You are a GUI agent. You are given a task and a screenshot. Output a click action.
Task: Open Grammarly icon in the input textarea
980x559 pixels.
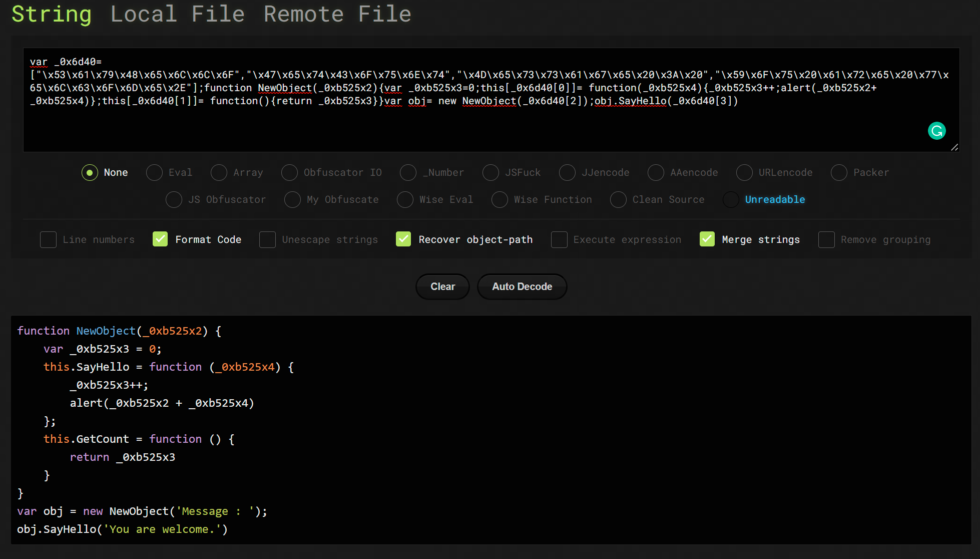pyautogui.click(x=936, y=131)
